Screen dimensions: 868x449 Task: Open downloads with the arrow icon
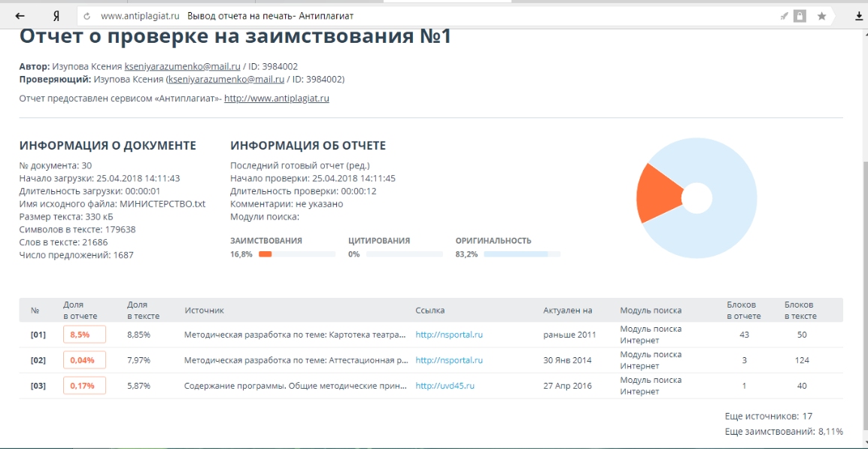click(859, 16)
